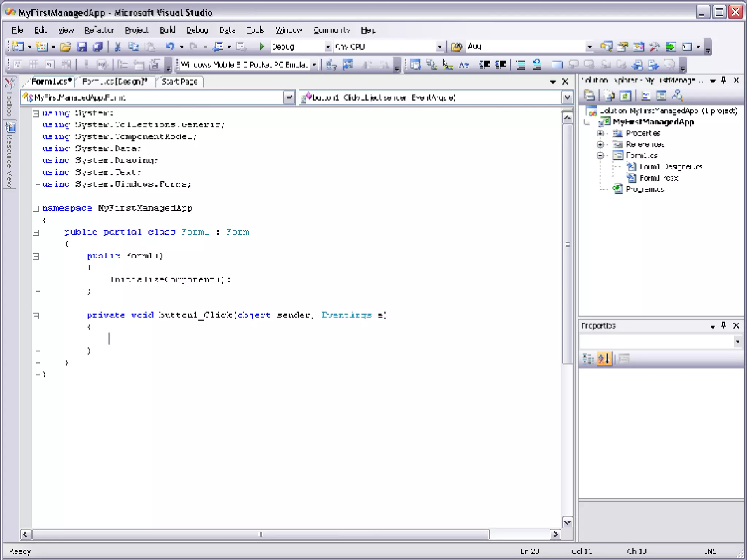This screenshot has width=747, height=560.
Task: Click the Open File folder icon
Action: (65, 46)
